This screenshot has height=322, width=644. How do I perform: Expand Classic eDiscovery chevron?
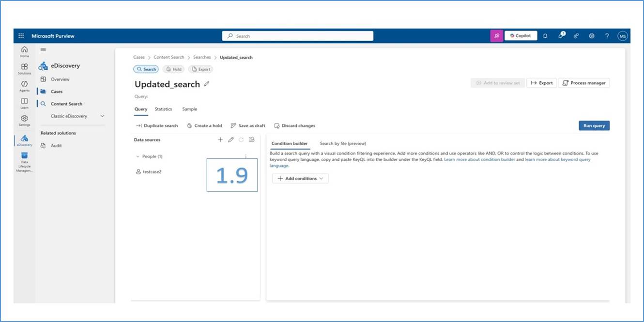click(102, 116)
